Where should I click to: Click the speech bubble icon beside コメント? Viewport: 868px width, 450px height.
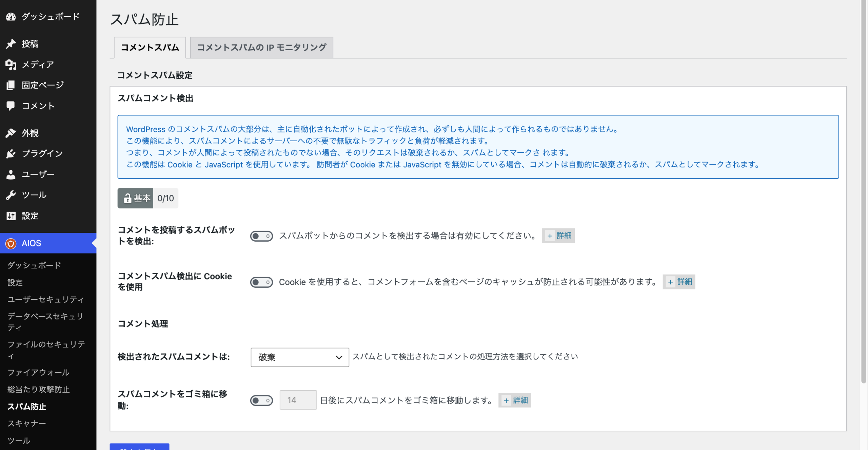pyautogui.click(x=11, y=106)
